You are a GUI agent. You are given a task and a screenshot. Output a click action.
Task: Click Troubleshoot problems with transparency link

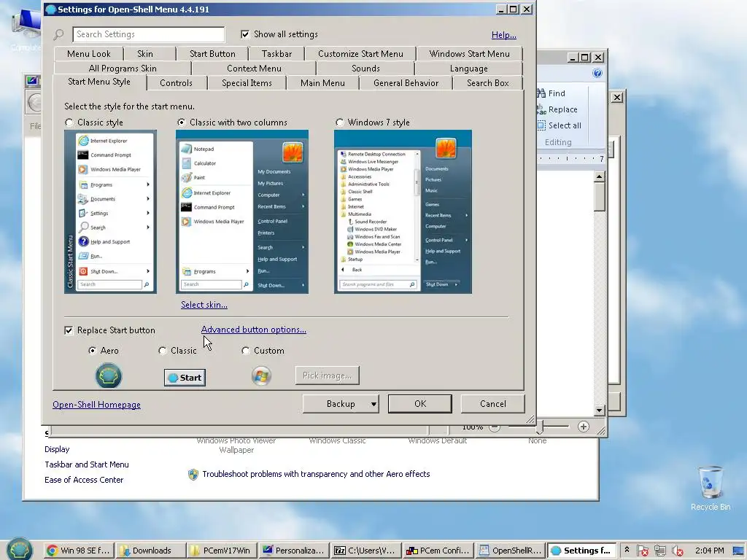pos(316,474)
